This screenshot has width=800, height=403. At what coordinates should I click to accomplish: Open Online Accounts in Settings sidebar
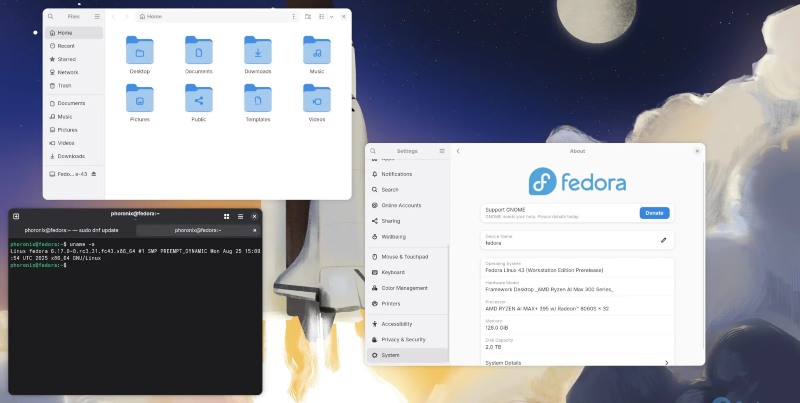click(408, 205)
